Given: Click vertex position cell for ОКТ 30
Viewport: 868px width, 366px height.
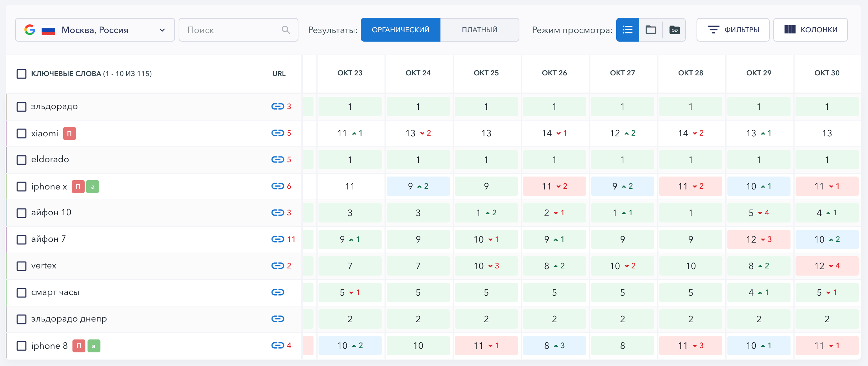Looking at the screenshot, I should (827, 266).
